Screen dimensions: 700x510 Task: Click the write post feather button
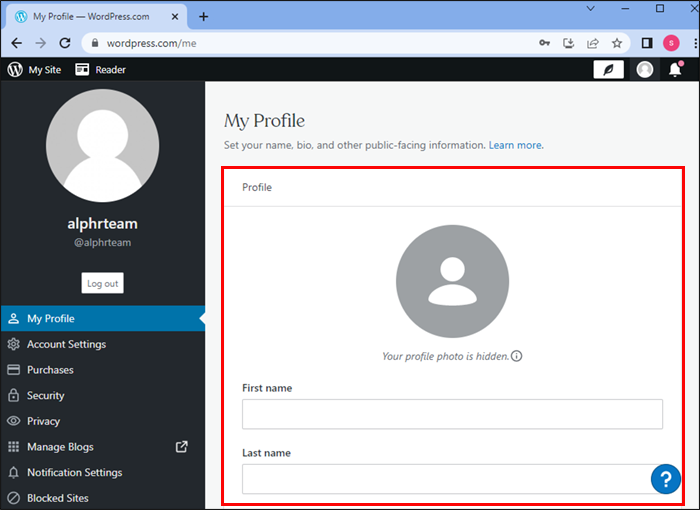(x=608, y=70)
